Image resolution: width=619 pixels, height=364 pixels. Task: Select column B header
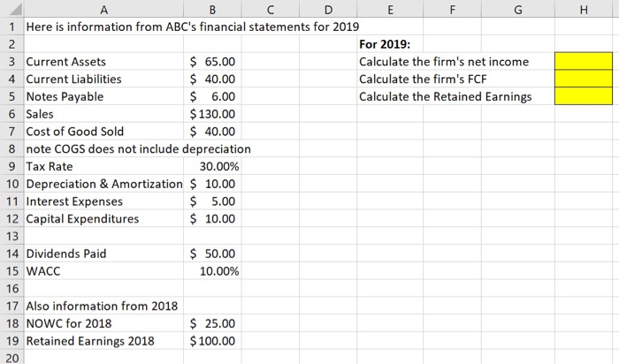212,9
